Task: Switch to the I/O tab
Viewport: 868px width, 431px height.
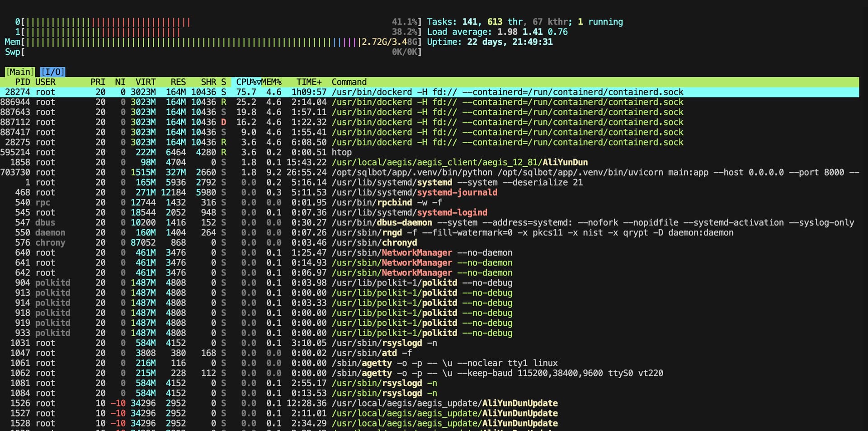Action: pos(52,72)
